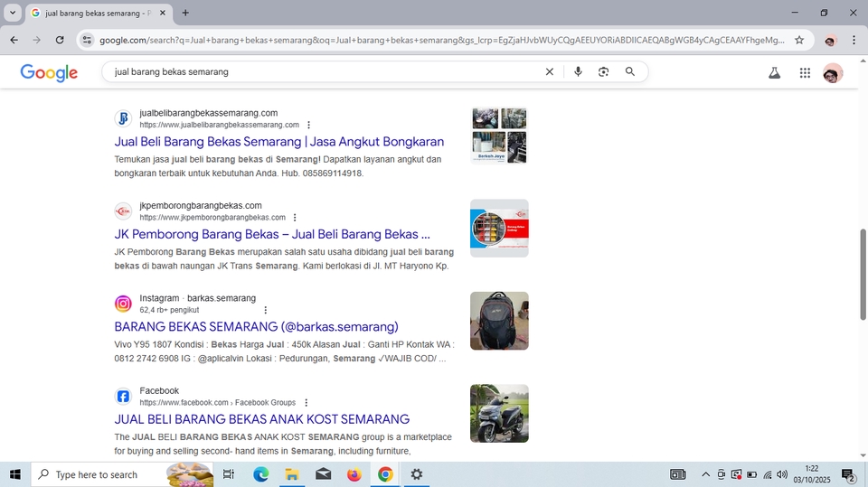
Task: Open Settings gear in taskbar
Action: tap(416, 474)
